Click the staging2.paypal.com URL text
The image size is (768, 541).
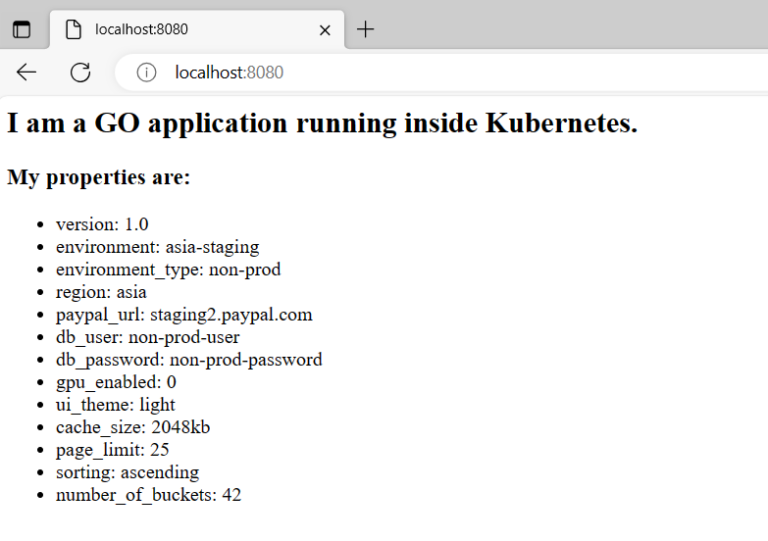pos(231,315)
